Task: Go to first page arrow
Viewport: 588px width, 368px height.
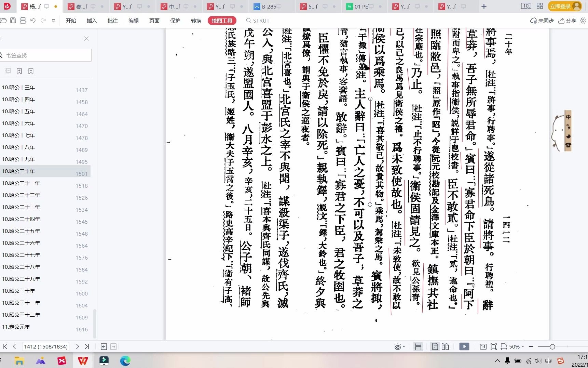Action: tap(5, 346)
